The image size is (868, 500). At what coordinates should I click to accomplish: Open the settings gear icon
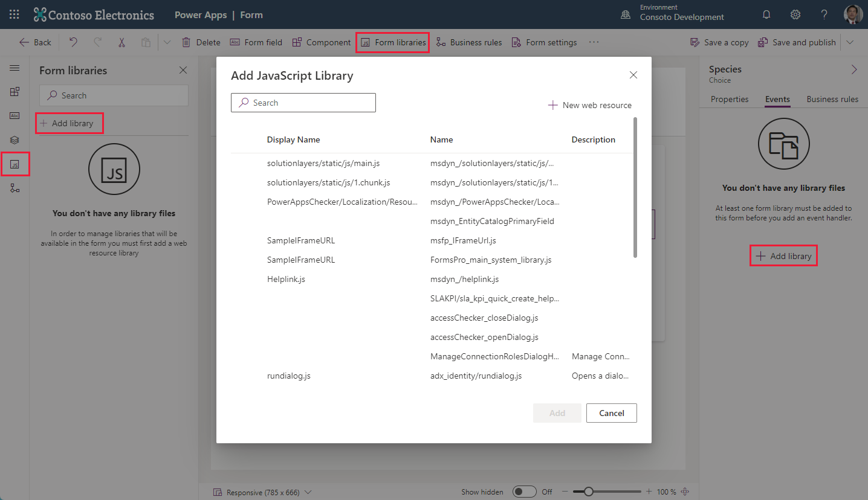tap(795, 14)
